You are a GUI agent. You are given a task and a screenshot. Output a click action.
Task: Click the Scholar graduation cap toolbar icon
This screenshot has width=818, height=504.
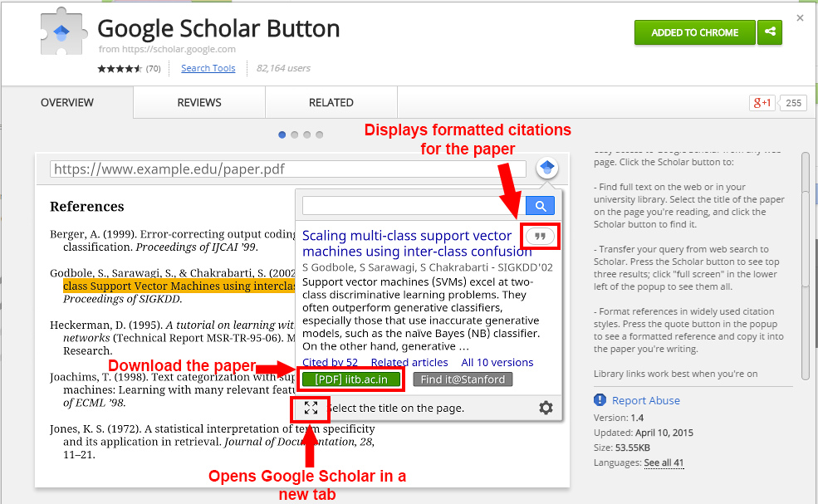(546, 168)
